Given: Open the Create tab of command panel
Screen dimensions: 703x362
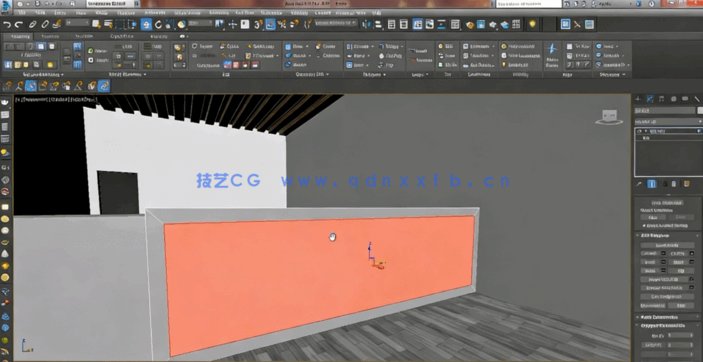Looking at the screenshot, I should tap(638, 99).
